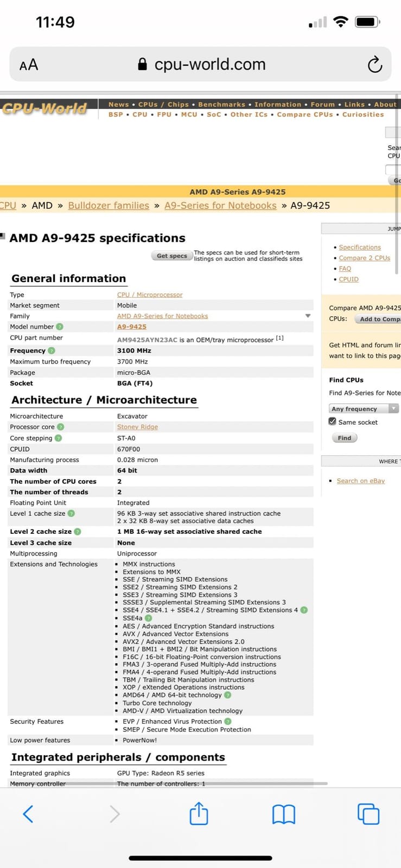
Task: Open Safari tabs overview icon
Action: [368, 814]
